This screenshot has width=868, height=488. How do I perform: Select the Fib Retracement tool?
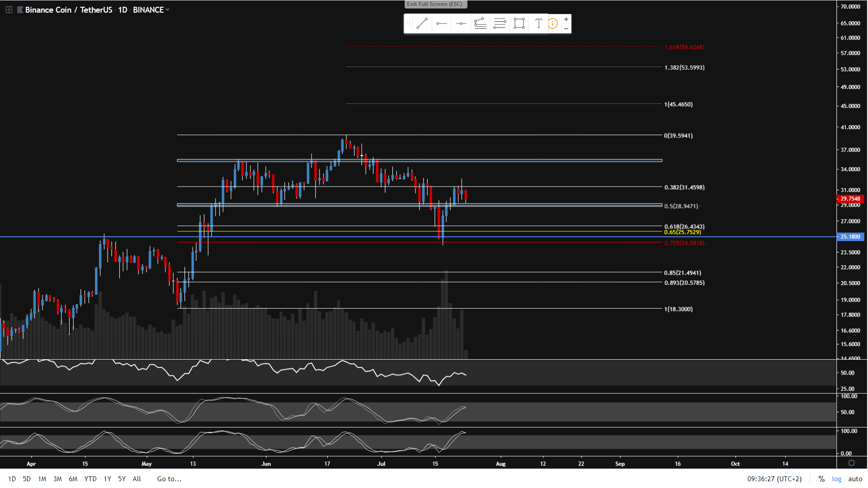click(x=500, y=23)
